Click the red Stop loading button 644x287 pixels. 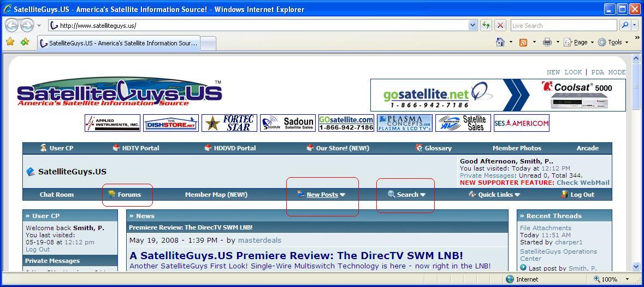pos(500,26)
